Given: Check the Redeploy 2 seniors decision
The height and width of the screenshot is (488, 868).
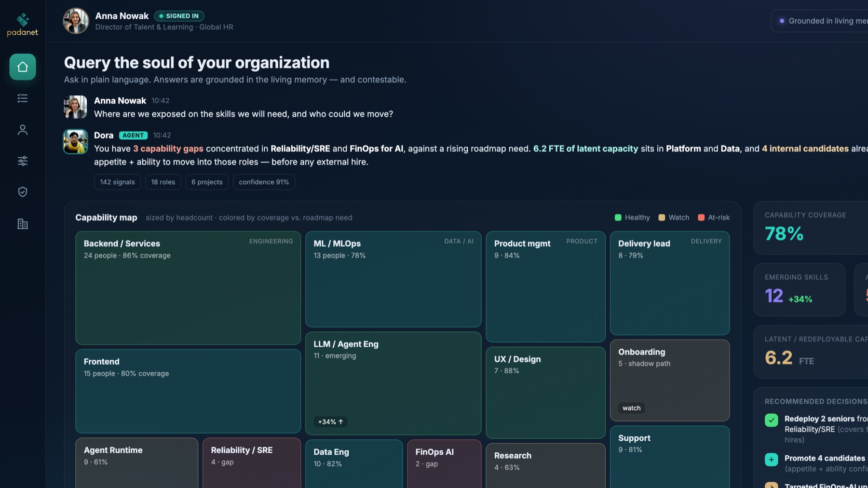Looking at the screenshot, I should [771, 420].
